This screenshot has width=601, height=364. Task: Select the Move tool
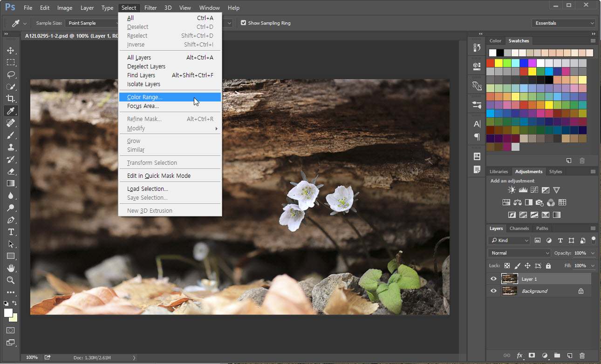(10, 50)
